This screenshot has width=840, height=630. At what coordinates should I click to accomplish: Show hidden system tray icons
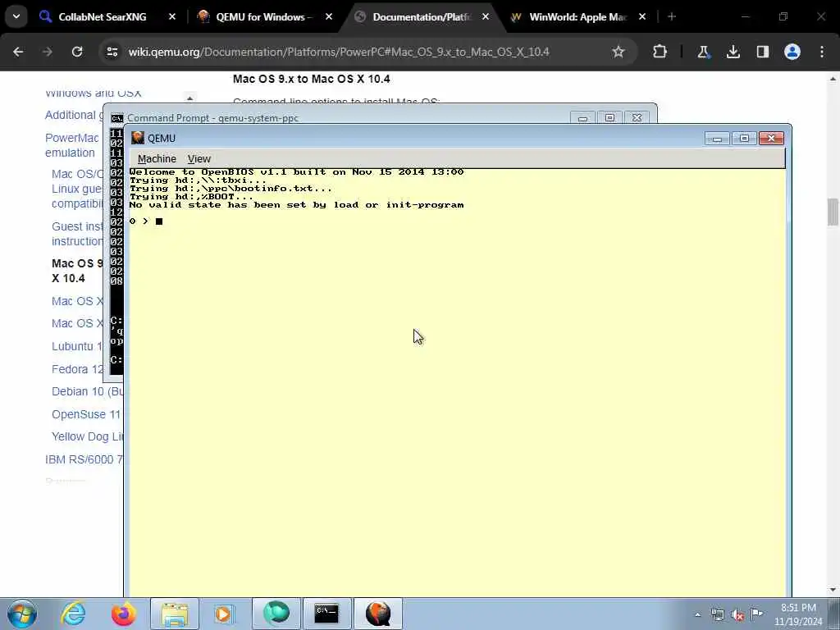[697, 614]
